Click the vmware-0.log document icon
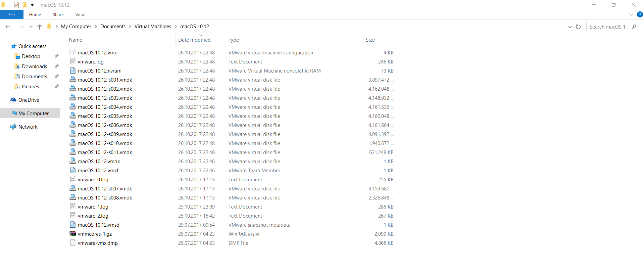 tap(73, 179)
